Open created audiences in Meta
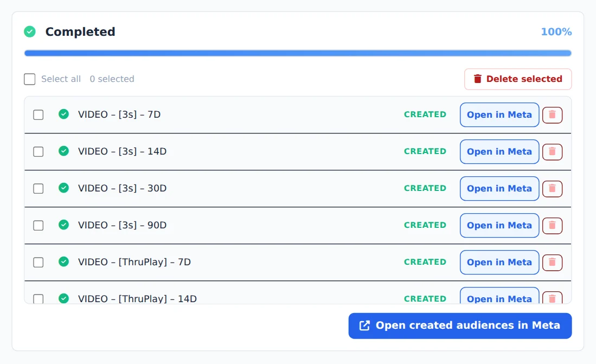Image resolution: width=596 pixels, height=364 pixels. (x=460, y=325)
